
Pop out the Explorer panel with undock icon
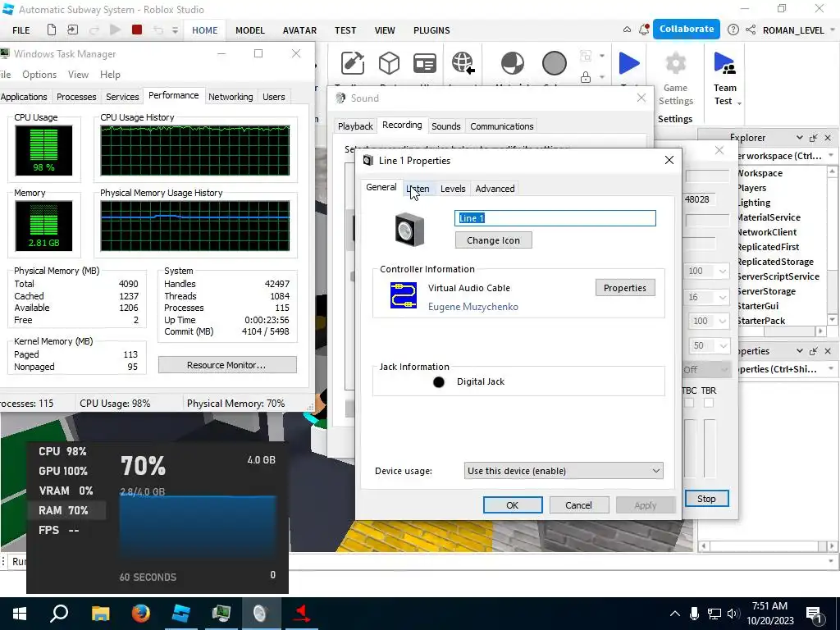[813, 138]
